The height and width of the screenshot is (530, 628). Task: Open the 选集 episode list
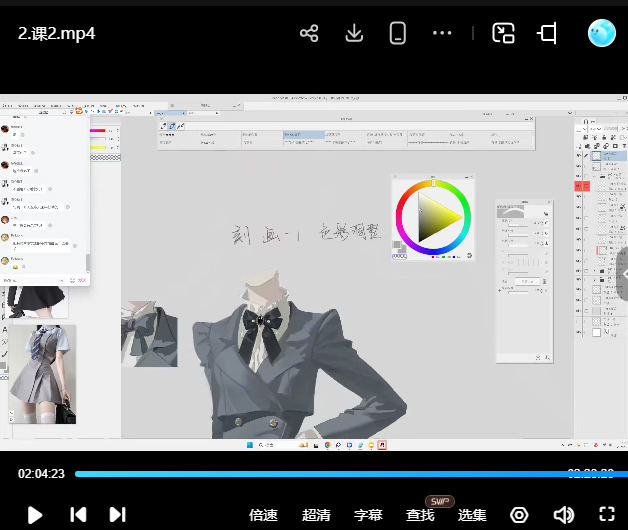pos(472,515)
